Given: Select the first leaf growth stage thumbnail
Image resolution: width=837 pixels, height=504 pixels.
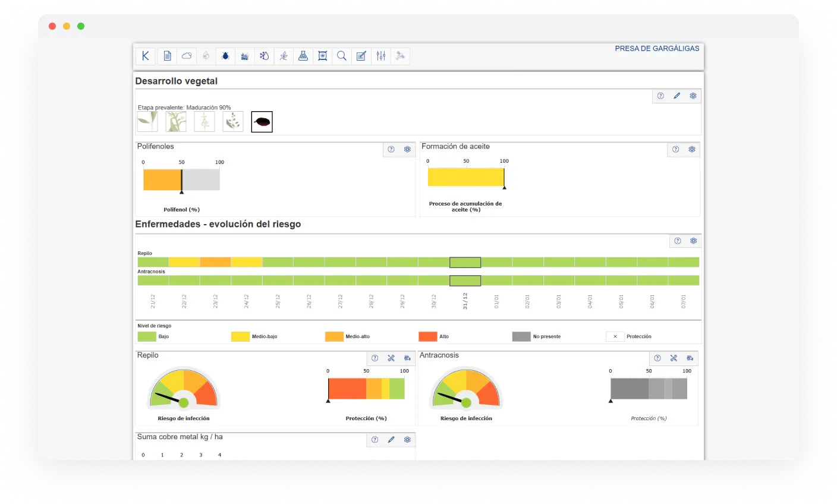Looking at the screenshot, I should pyautogui.click(x=147, y=122).
